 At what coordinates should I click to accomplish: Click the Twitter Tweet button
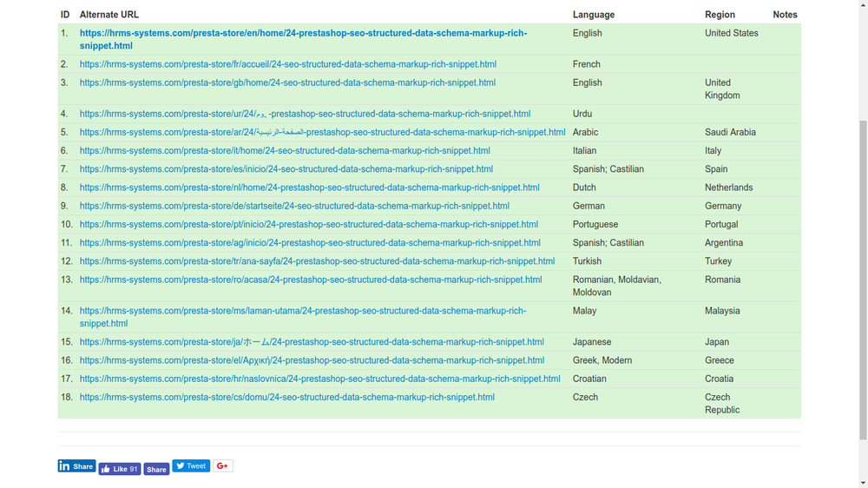(x=191, y=465)
